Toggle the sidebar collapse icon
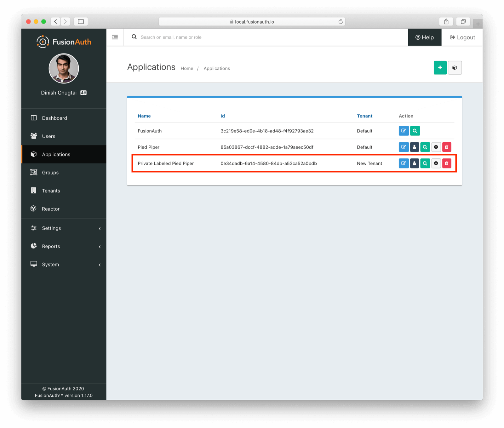 (x=115, y=37)
